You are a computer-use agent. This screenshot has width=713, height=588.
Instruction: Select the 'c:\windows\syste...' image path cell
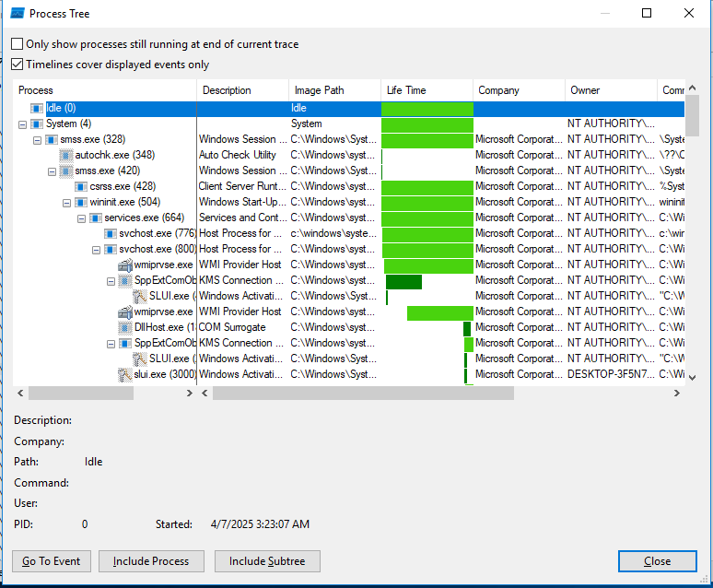coord(334,233)
